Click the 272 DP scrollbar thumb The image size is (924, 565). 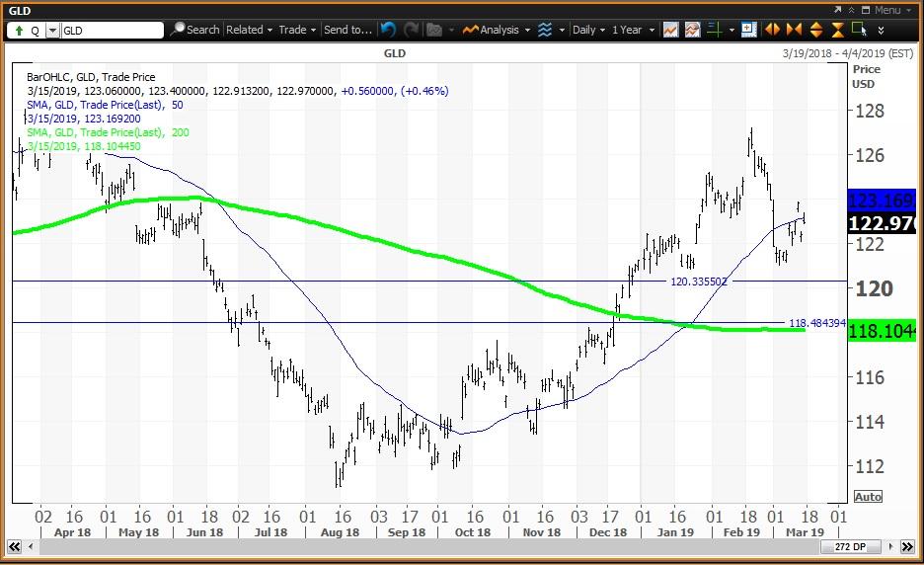pyautogui.click(x=850, y=546)
